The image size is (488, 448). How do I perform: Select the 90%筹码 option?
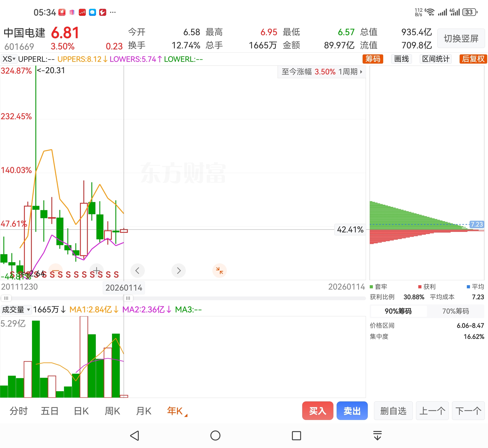(398, 311)
